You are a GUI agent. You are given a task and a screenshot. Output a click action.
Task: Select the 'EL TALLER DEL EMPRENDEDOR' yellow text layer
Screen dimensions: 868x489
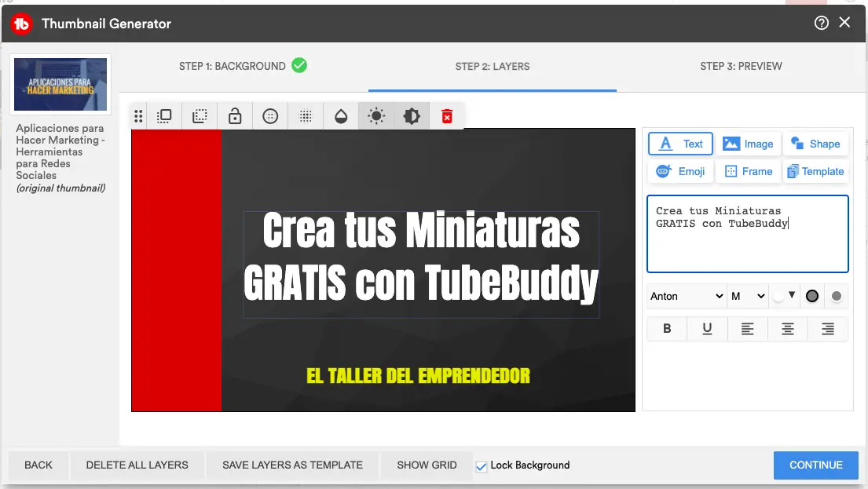point(418,376)
